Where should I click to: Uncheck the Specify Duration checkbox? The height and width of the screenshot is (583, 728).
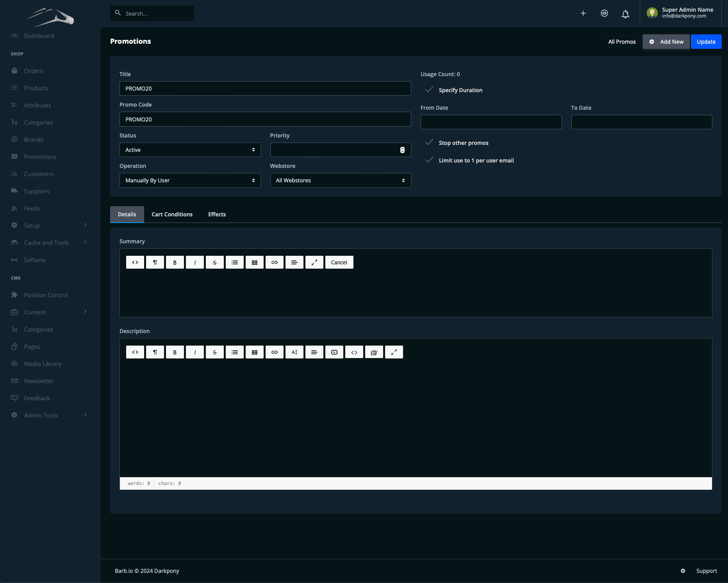pyautogui.click(x=429, y=90)
